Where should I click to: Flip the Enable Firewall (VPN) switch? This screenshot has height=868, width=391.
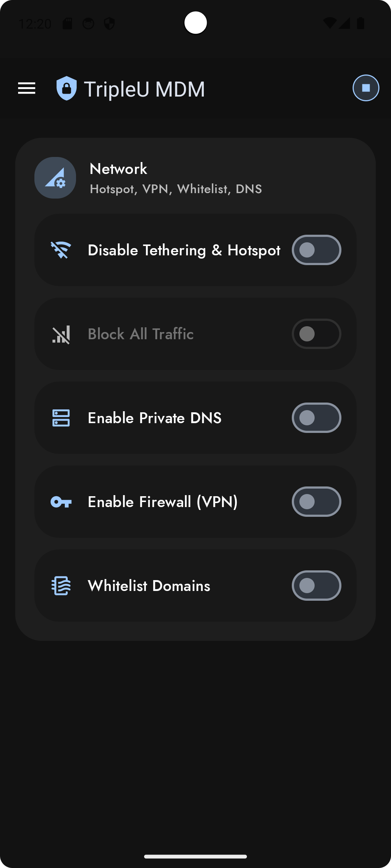click(316, 502)
